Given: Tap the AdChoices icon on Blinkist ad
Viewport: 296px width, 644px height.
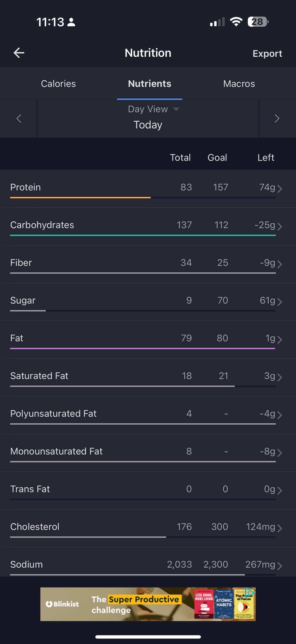Looking at the screenshot, I should tap(249, 592).
